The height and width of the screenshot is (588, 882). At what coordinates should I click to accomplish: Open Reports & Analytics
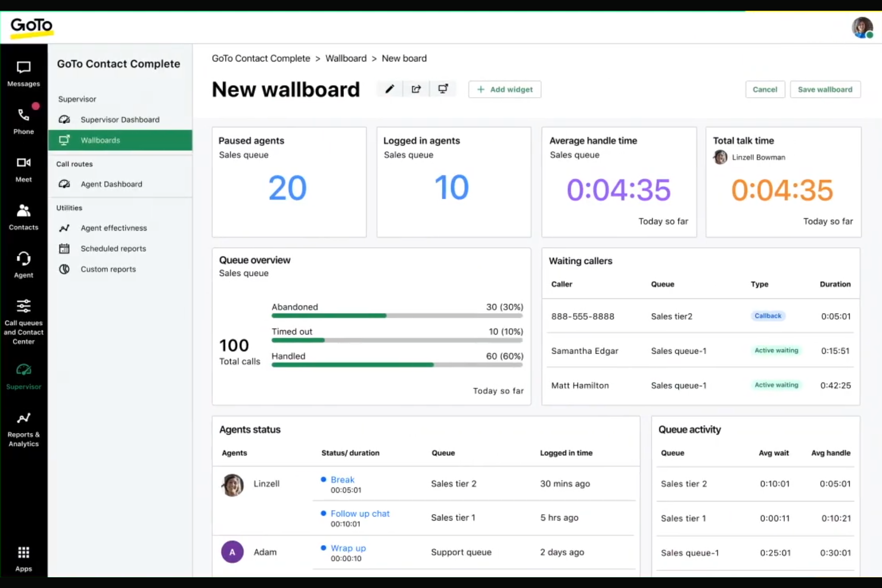(24, 429)
